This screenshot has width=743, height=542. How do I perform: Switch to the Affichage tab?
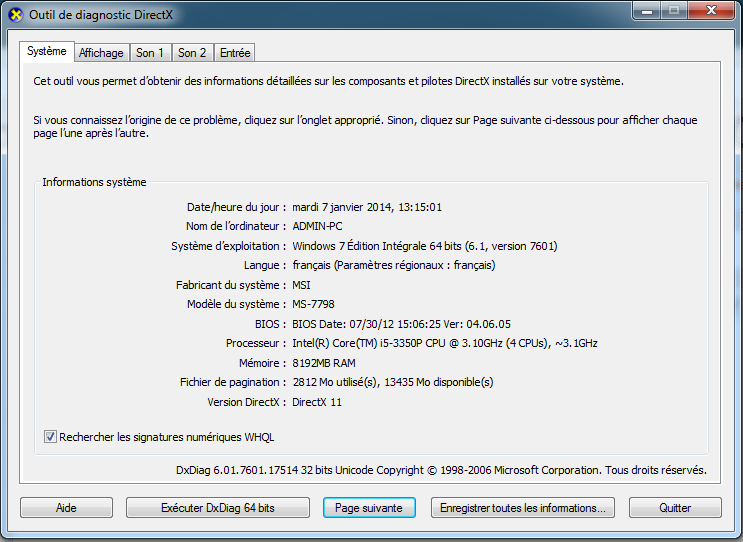101,53
